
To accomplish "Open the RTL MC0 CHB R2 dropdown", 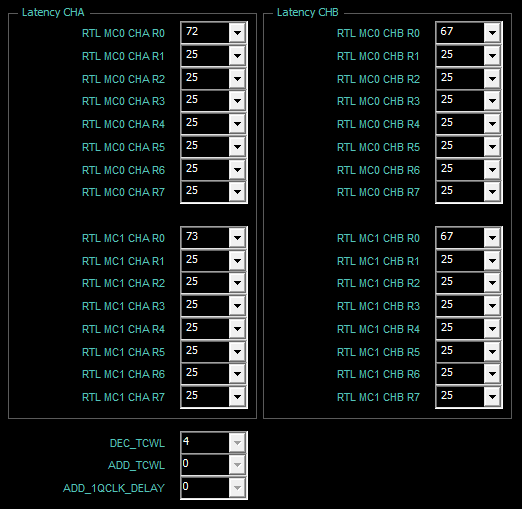I will [x=492, y=79].
